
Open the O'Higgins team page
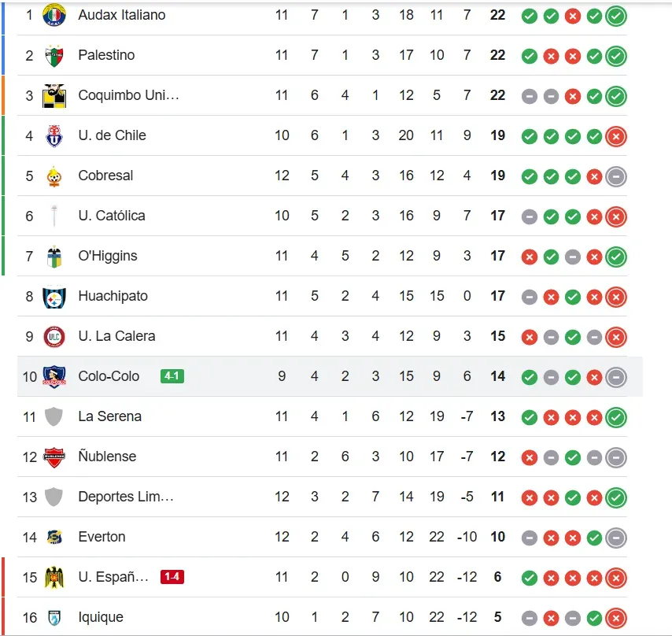tap(108, 256)
